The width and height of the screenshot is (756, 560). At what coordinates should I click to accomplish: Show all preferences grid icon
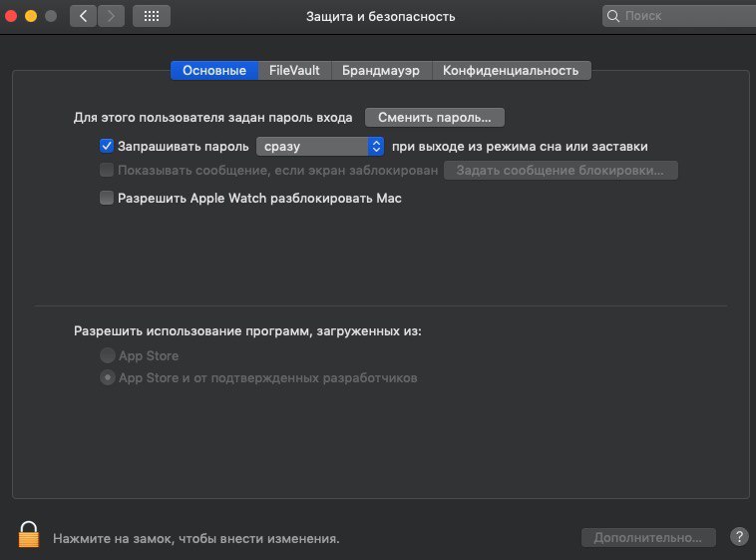pos(152,16)
